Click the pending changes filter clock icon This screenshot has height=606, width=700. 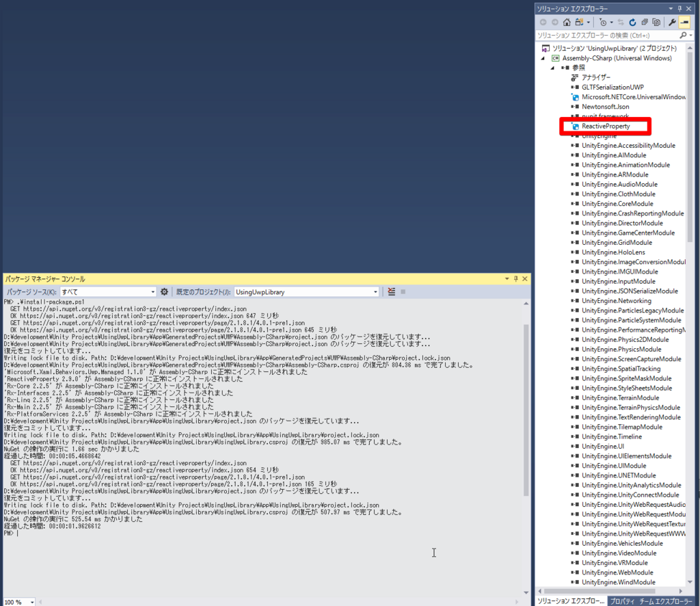(x=603, y=23)
